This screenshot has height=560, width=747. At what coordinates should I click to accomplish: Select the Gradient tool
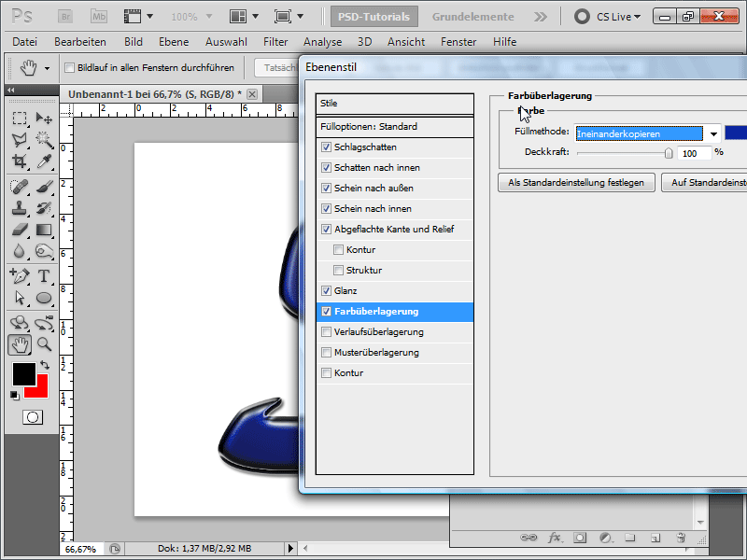point(44,230)
